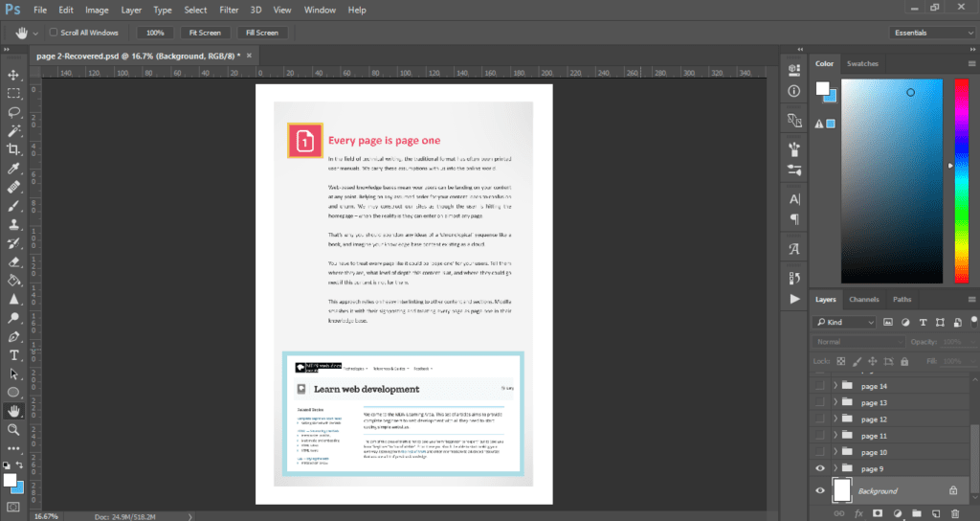The height and width of the screenshot is (521, 980).
Task: Select the Crop tool
Action: point(13,149)
